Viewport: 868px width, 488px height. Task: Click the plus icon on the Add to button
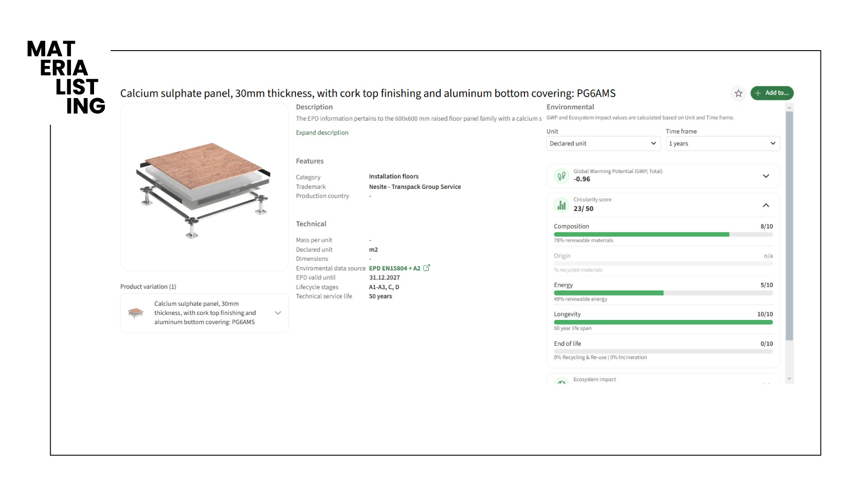click(758, 93)
